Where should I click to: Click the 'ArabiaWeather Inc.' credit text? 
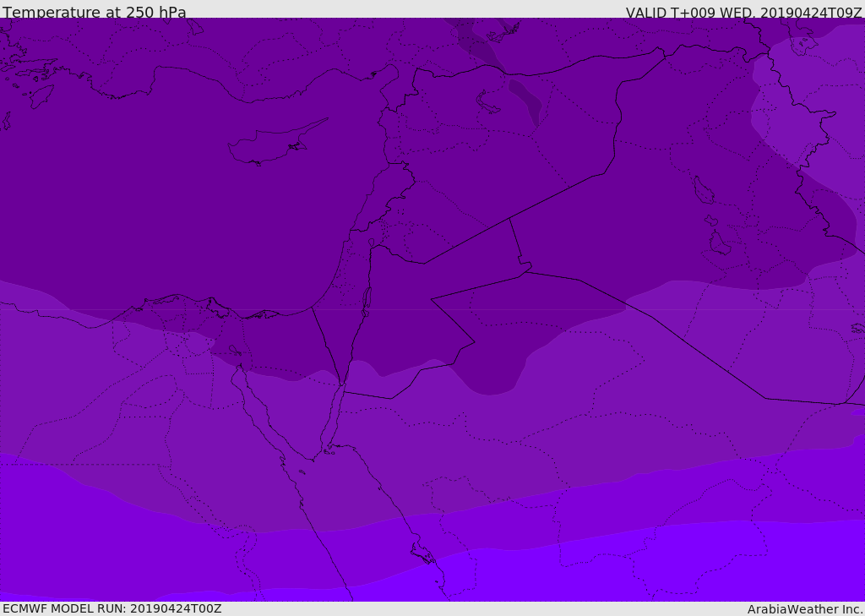pos(804,609)
